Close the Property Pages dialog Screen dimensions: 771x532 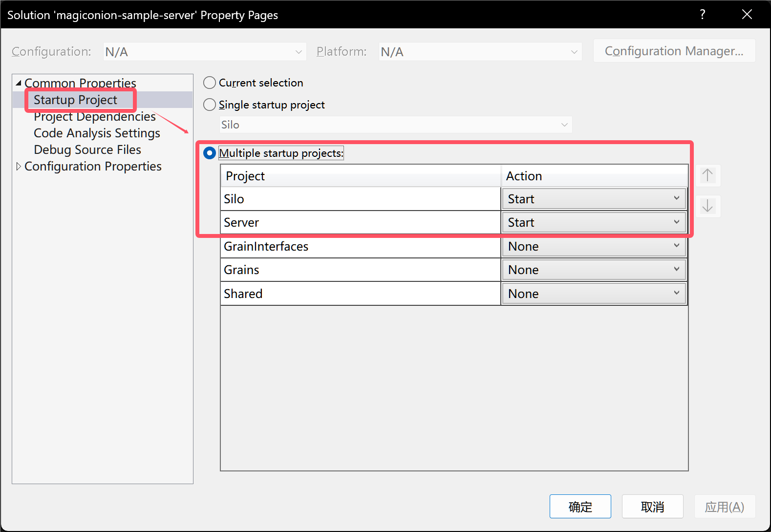(x=747, y=14)
